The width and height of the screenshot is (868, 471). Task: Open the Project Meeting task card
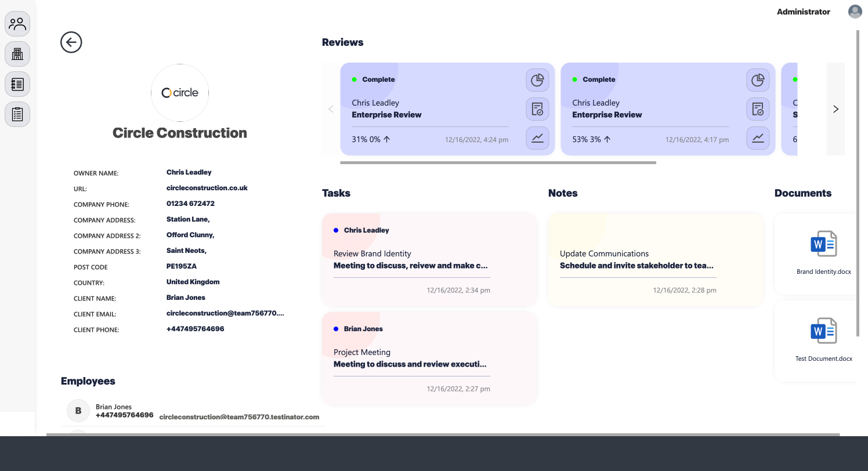(x=429, y=358)
